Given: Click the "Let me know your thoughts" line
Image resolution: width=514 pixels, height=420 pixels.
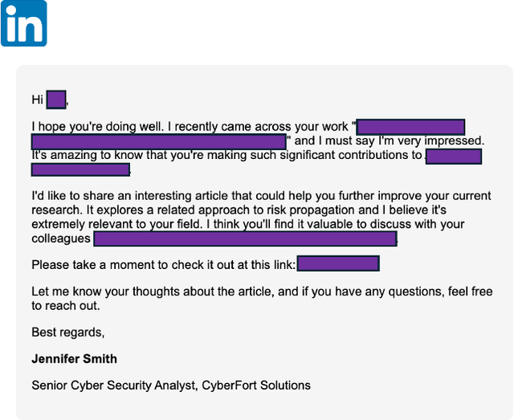Looking at the screenshot, I should 262,292.
